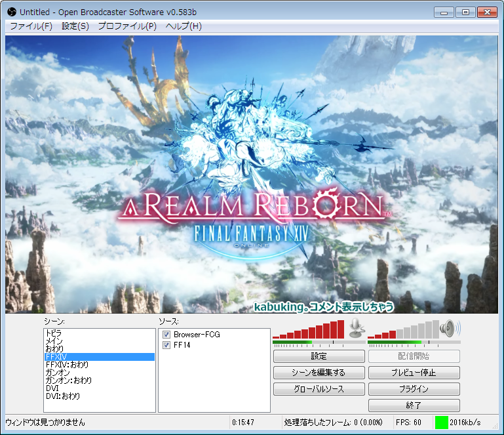
Task: Select the メイン scene
Action: point(100,341)
